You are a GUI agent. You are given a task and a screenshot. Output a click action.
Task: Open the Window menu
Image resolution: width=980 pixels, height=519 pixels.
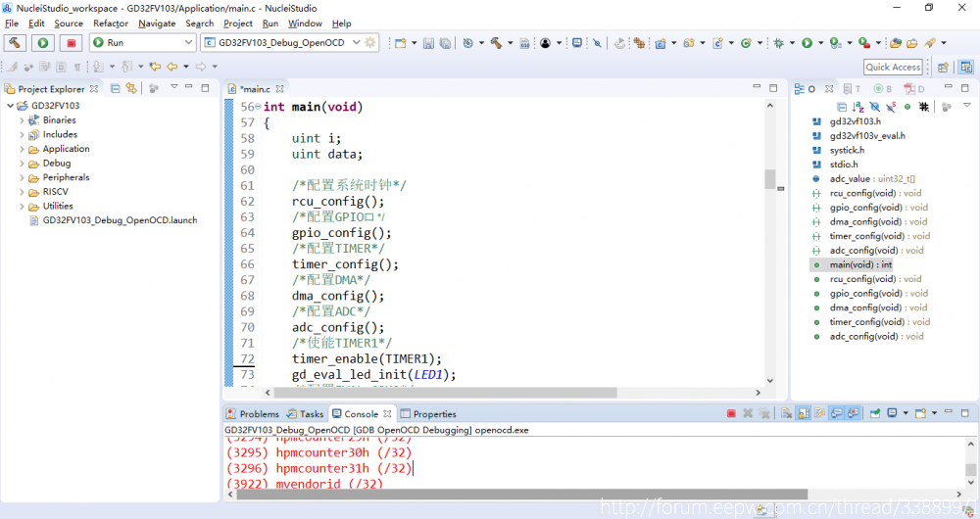point(305,24)
